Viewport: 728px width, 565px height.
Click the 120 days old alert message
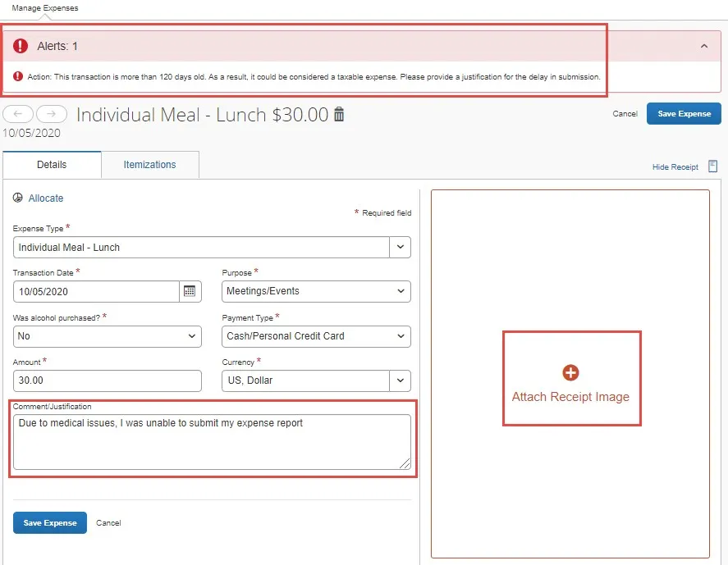(314, 76)
